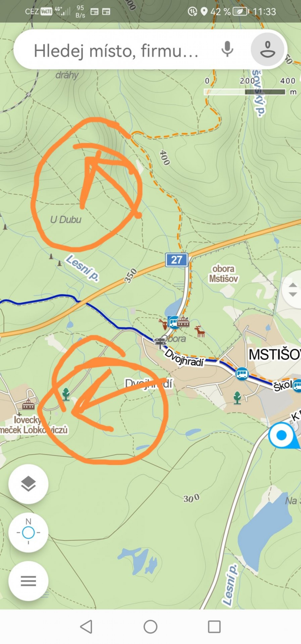Select the blue current location marker

(282, 435)
